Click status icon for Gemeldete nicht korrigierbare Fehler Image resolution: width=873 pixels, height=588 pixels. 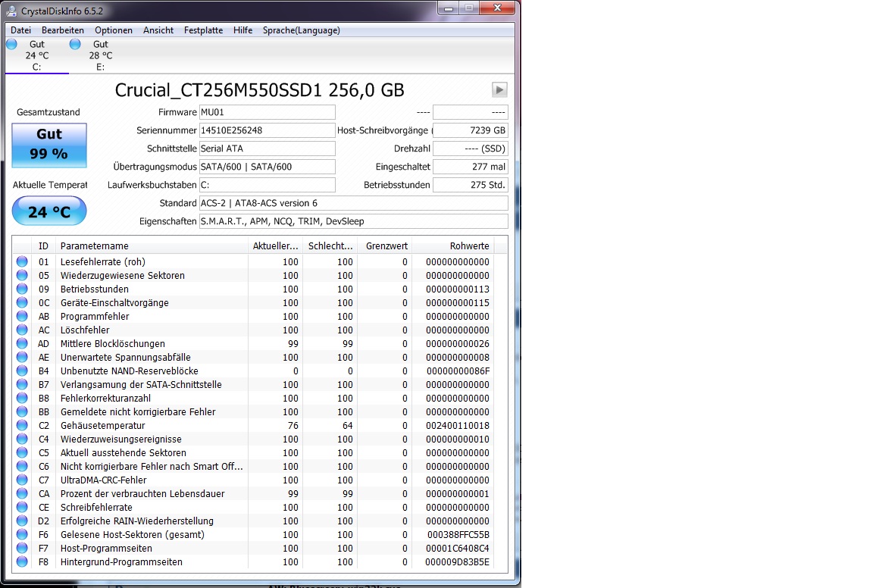coord(22,411)
